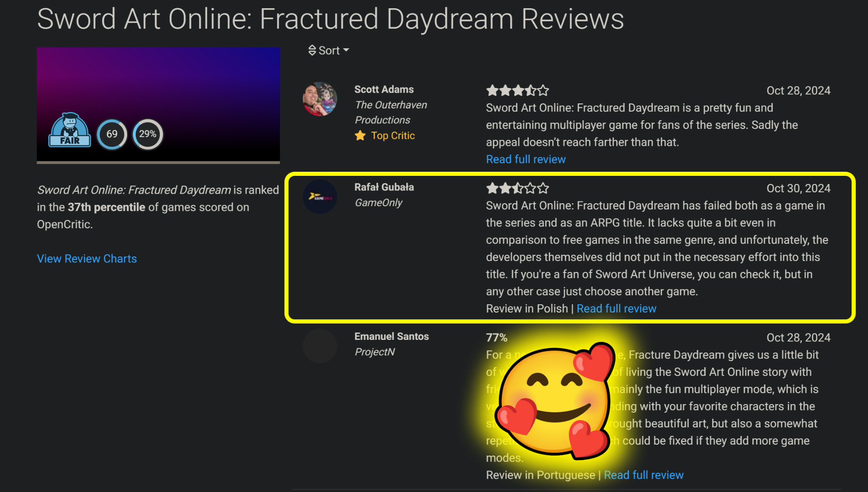
Task: Click the FAIR rating badge icon
Action: tap(70, 130)
